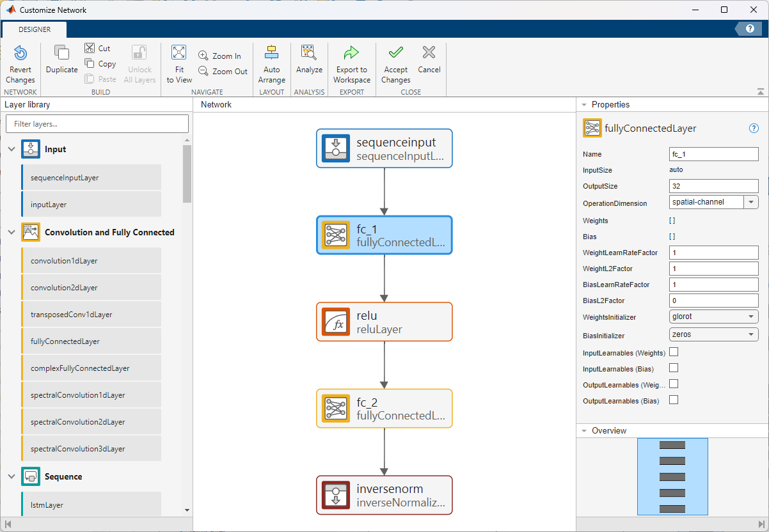Screen dimensions: 769x532
Task: Open the OperationDimension dropdown
Action: pos(750,201)
